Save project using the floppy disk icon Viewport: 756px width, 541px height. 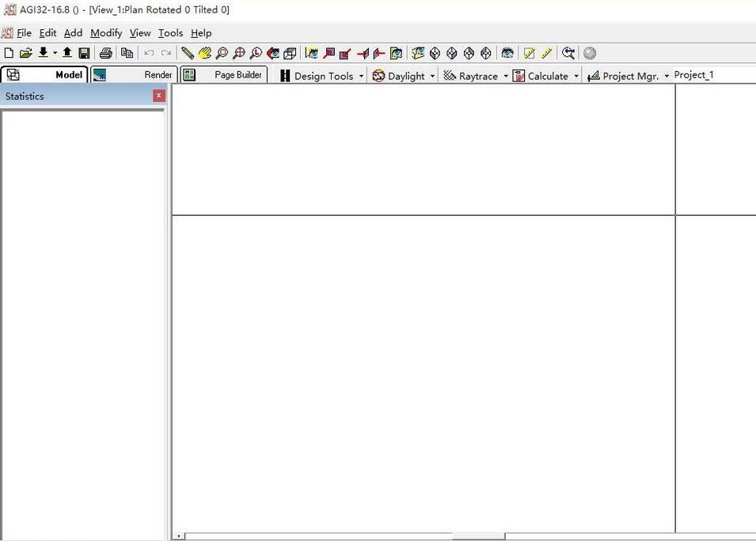coord(85,53)
